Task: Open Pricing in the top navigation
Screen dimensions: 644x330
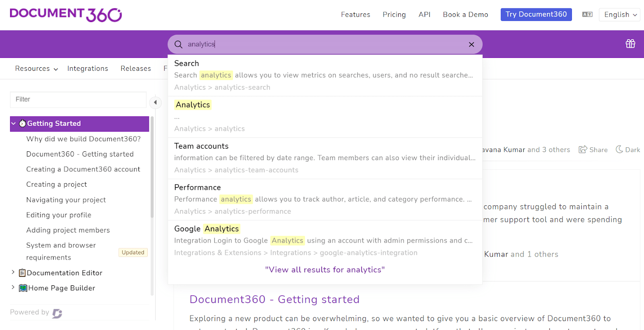Action: [394, 14]
